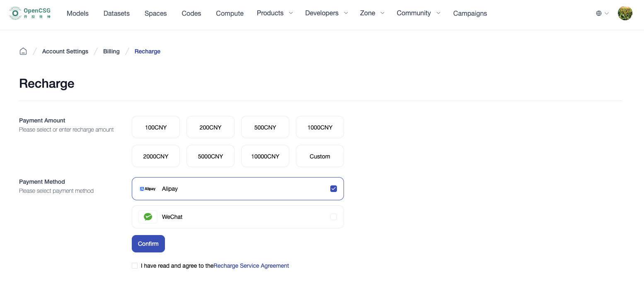644x288 pixels.
Task: Choose the 500CNY payment amount
Action: (x=265, y=127)
